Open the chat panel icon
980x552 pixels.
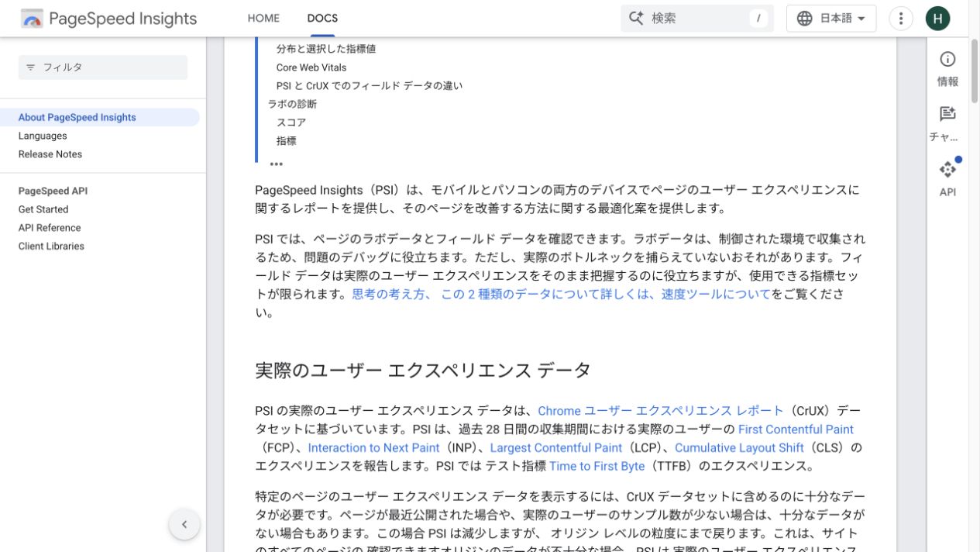coord(947,114)
